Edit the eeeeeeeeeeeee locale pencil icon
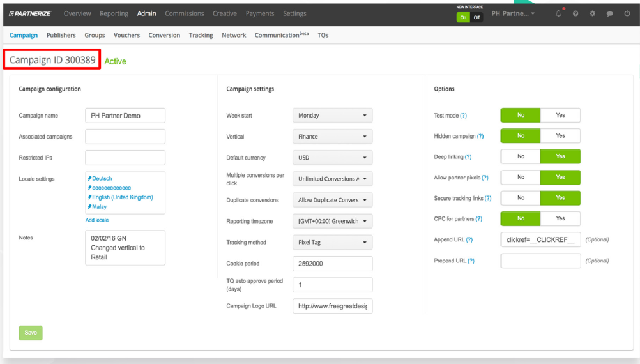The image size is (640, 364). click(x=89, y=188)
